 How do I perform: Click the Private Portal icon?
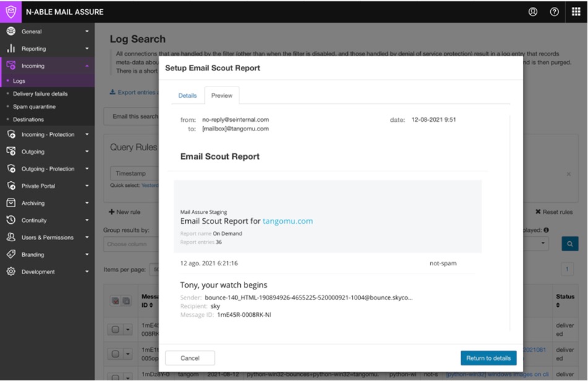(x=11, y=186)
